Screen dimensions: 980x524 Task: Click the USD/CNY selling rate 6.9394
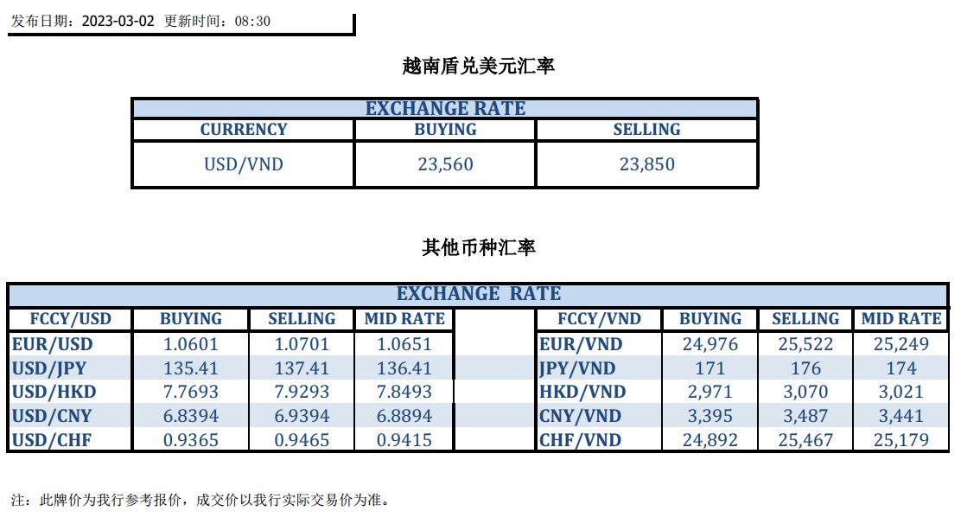coord(302,416)
